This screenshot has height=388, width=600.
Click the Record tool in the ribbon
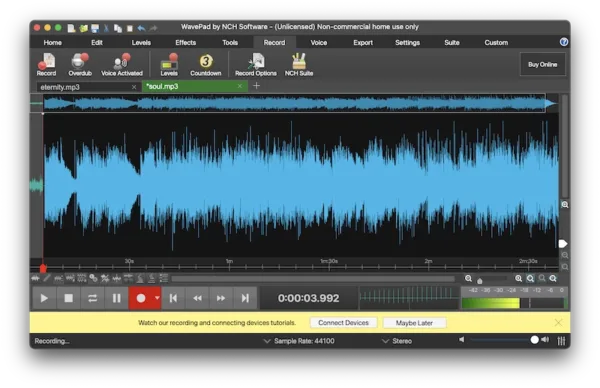(46, 65)
